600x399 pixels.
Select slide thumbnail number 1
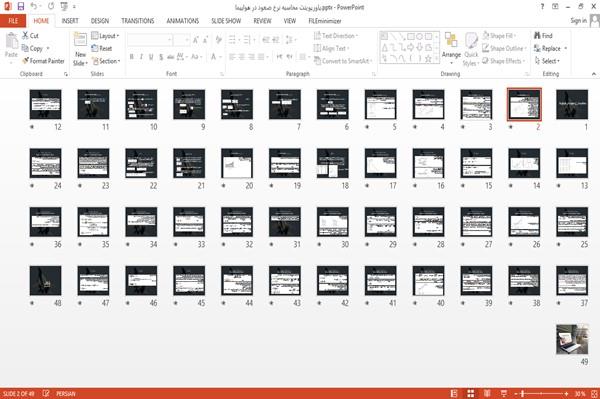(572, 104)
